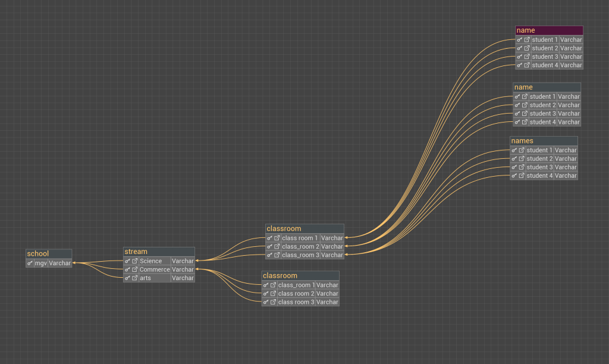Click the foreign key link icon on Science row
The height and width of the screenshot is (364, 609).
[135, 261]
